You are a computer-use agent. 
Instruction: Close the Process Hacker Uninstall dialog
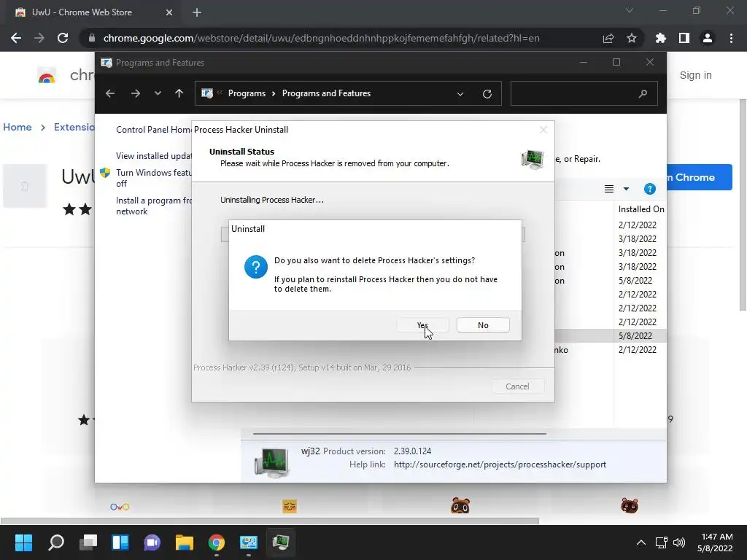(x=543, y=130)
